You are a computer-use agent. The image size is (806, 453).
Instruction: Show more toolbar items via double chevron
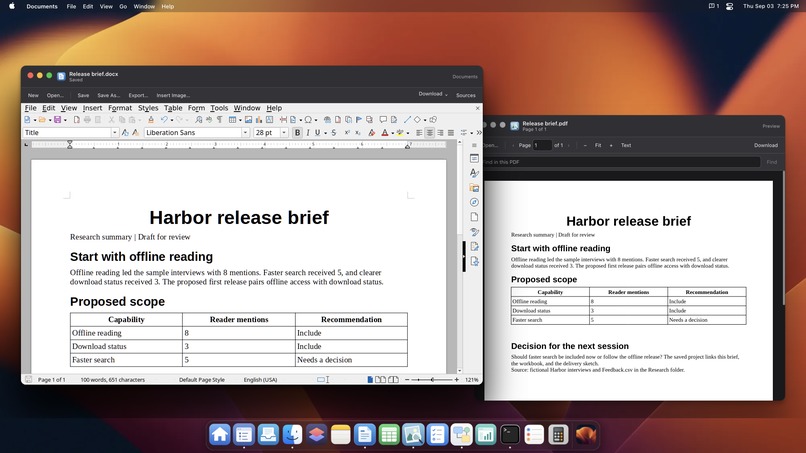479,133
